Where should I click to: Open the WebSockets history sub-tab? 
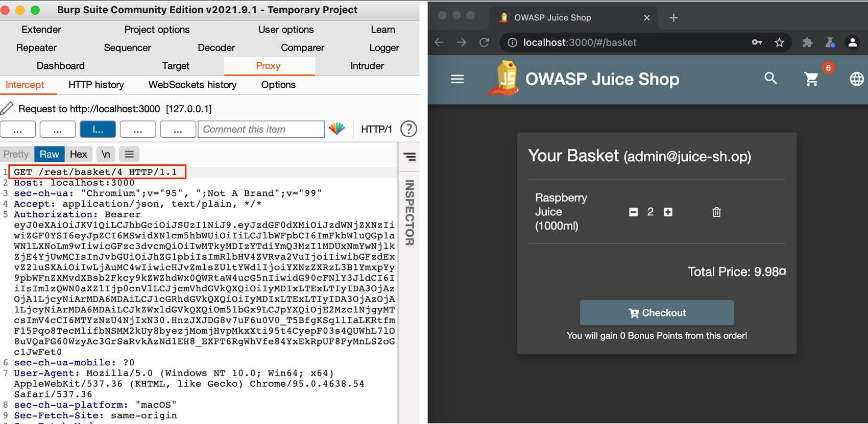click(192, 85)
